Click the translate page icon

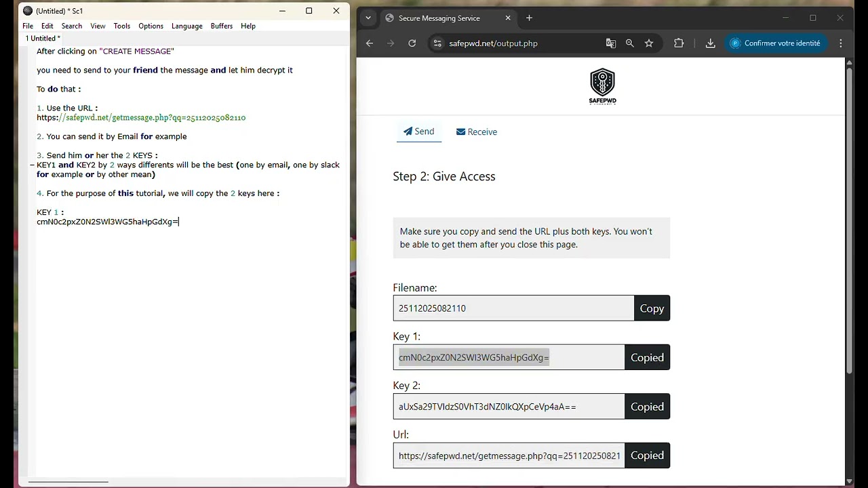[x=611, y=43]
